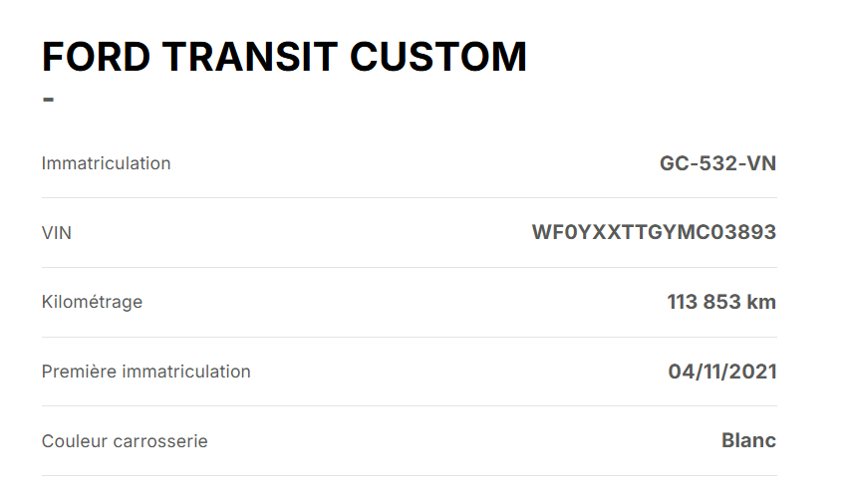This screenshot has width=847, height=504.
Task: Select the Kilométrage label
Action: (92, 302)
